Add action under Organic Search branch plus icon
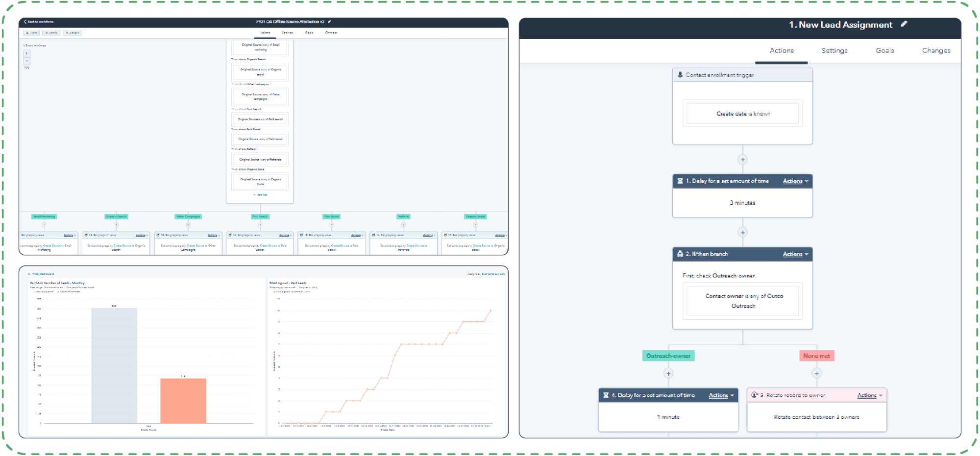980x456 pixels. pyautogui.click(x=116, y=225)
